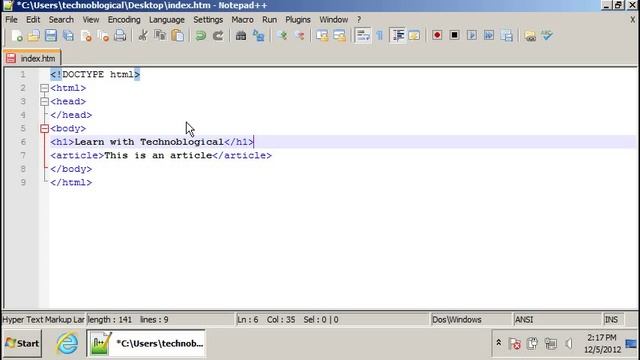Collapse the <html> fold on line 2
Screen dimensions: 640x360
pos(44,88)
